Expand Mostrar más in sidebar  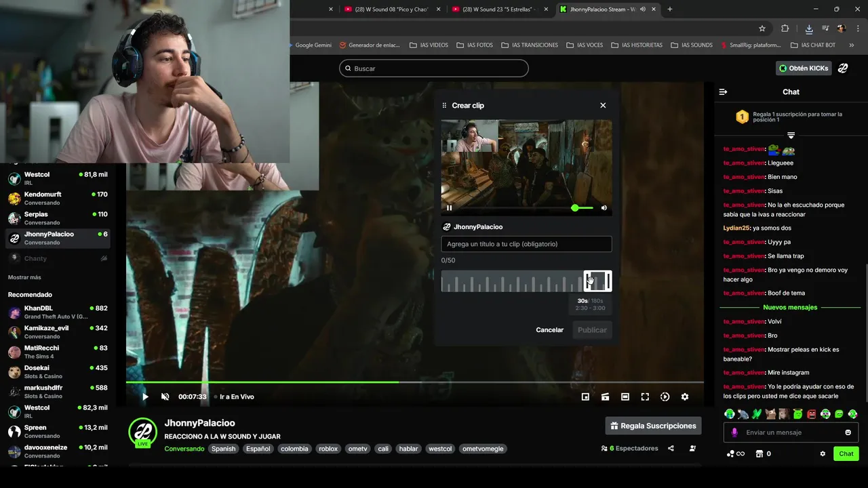click(x=24, y=277)
